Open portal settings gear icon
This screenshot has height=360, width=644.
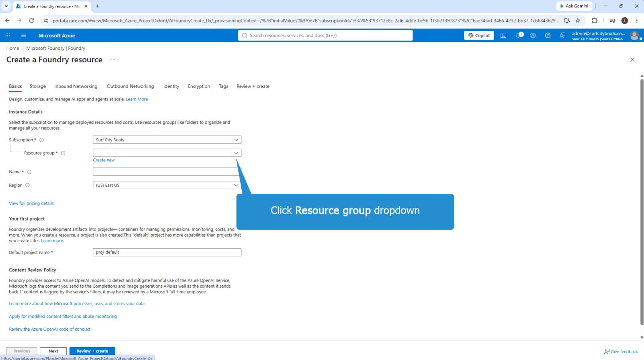coord(533,35)
